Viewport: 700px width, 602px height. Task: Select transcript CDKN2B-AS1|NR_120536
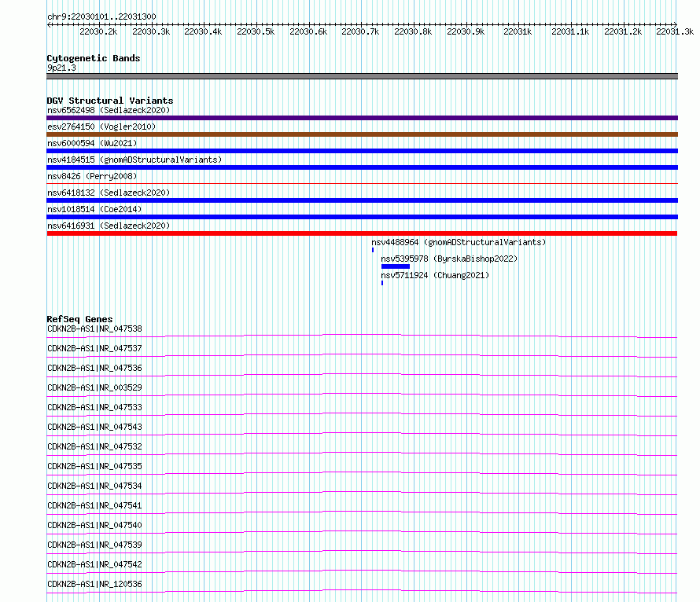click(94, 584)
